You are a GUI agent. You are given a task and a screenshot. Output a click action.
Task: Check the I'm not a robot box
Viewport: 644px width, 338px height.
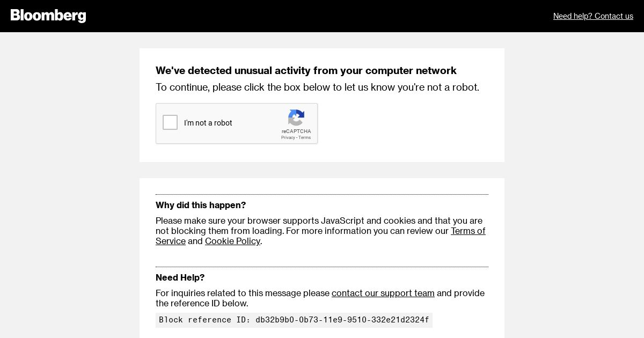170,122
